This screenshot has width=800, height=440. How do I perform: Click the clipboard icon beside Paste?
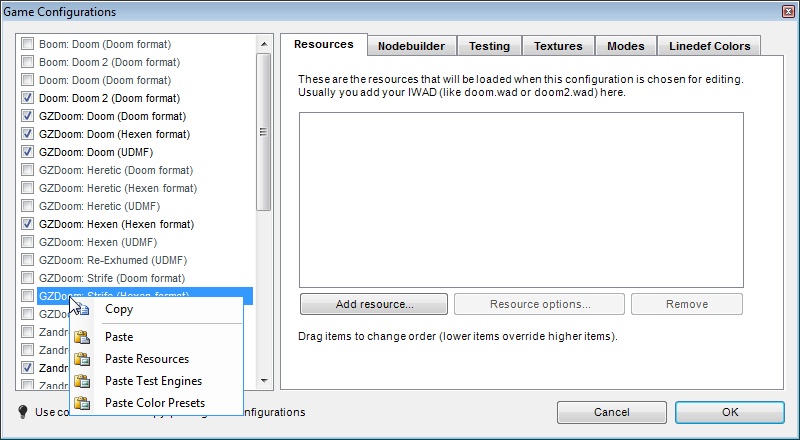click(x=82, y=337)
